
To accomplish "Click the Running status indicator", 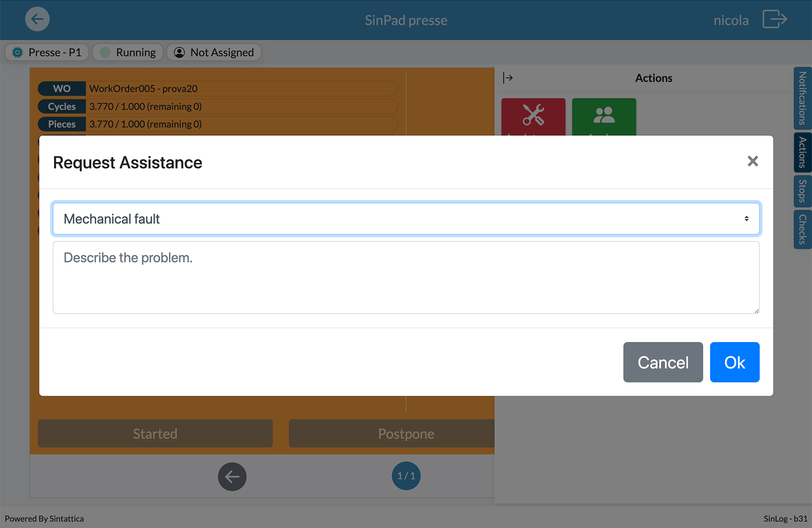I will pyautogui.click(x=128, y=52).
